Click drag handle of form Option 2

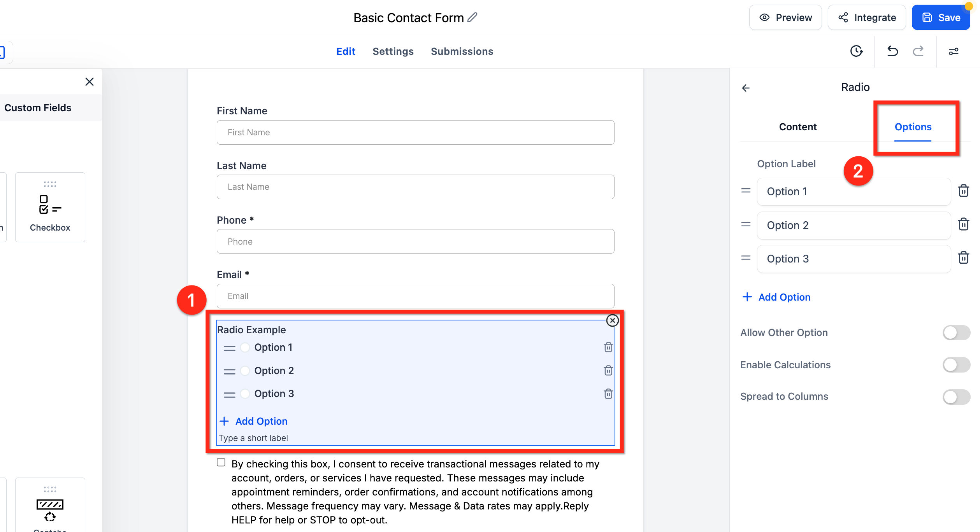pyautogui.click(x=229, y=371)
